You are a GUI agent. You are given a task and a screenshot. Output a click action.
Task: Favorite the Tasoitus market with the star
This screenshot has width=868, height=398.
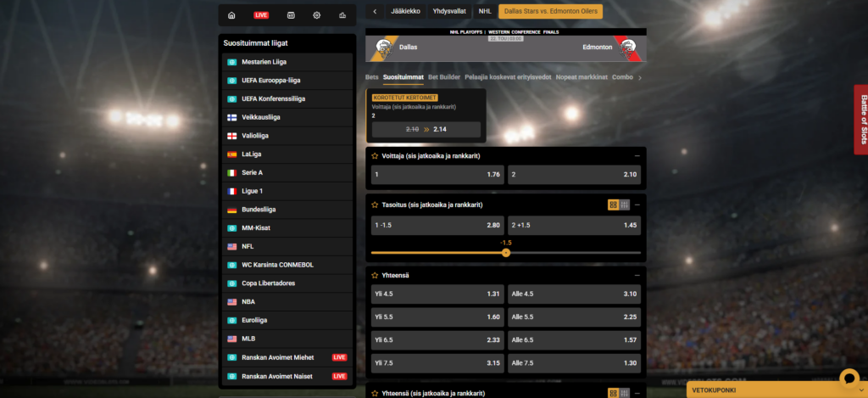click(375, 205)
